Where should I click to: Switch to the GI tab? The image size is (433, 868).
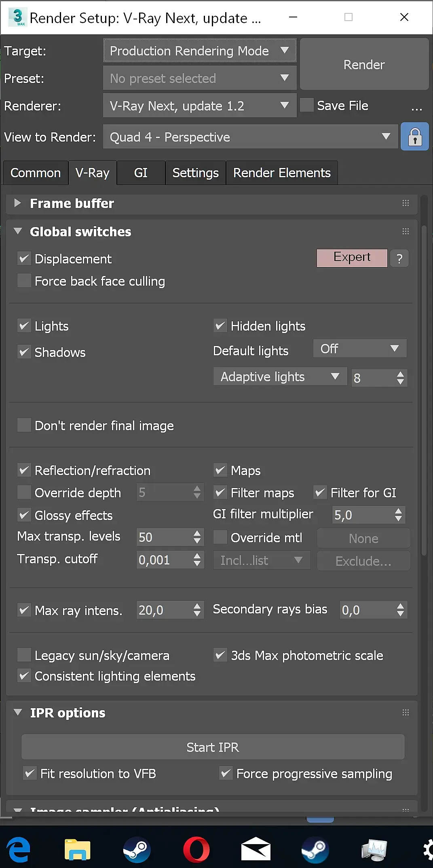point(141,173)
